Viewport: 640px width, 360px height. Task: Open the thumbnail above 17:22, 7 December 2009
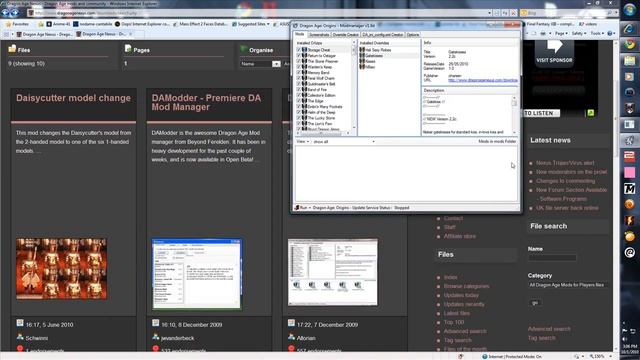coord(333,272)
